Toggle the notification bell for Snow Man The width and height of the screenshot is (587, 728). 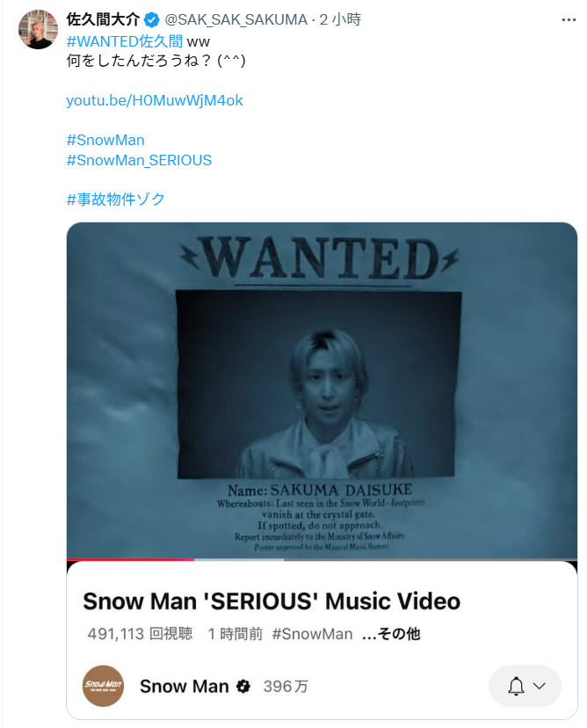click(x=516, y=686)
